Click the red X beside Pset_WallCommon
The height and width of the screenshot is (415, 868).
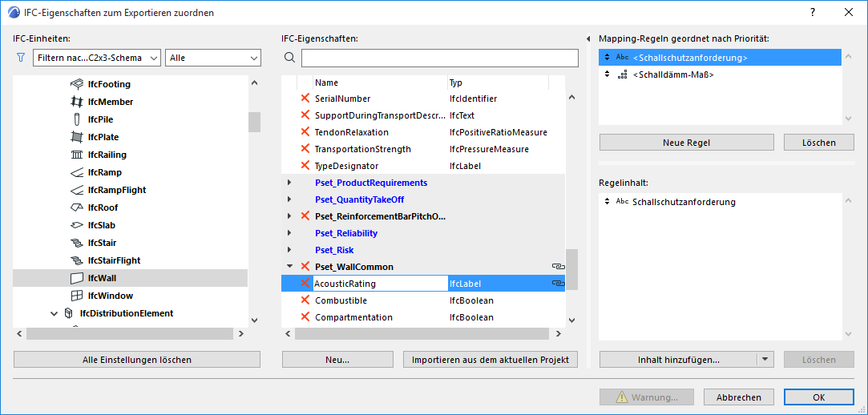pos(305,266)
